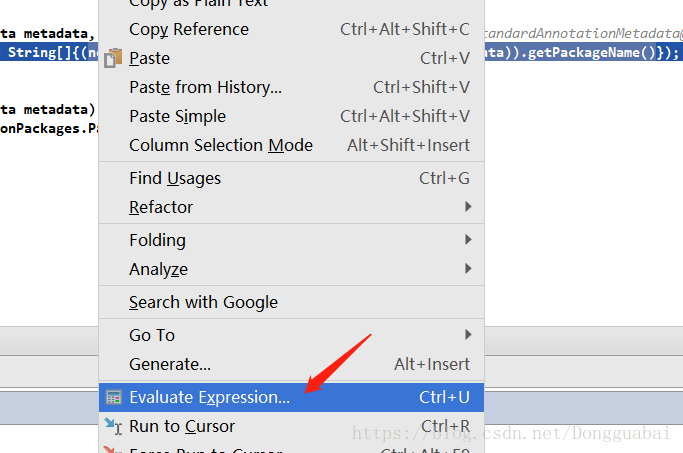The height and width of the screenshot is (453, 683).
Task: Click the Ctrl+V Paste shortcut label
Action: tap(445, 58)
